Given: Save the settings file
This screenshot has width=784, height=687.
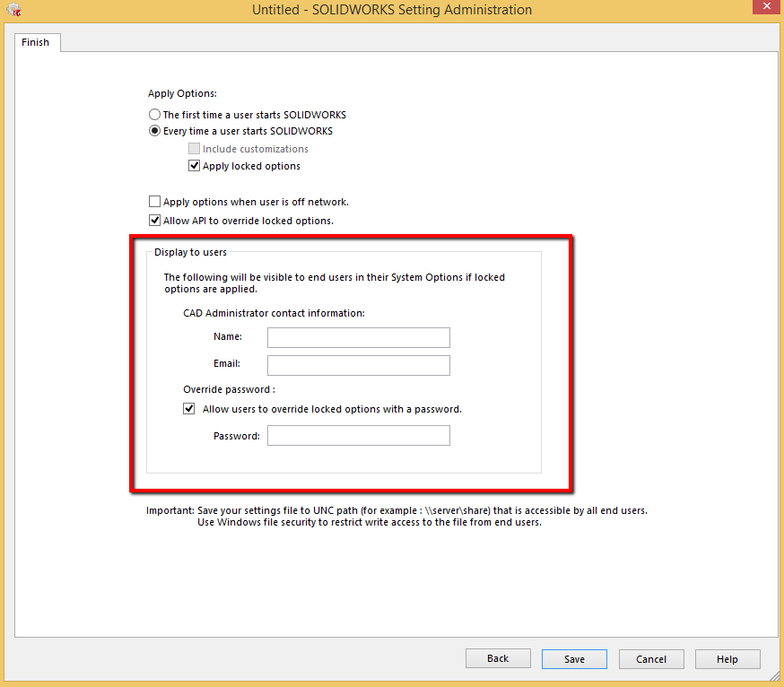Looking at the screenshot, I should tap(574, 659).
